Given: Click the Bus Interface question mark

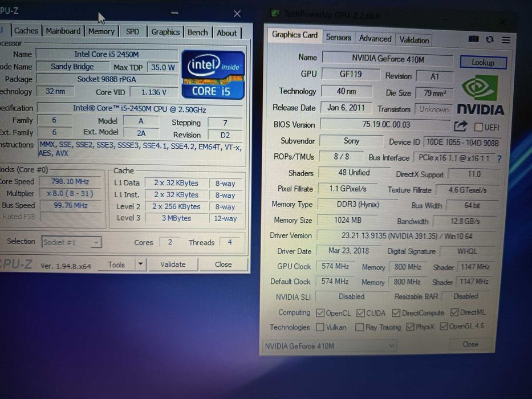Looking at the screenshot, I should (x=499, y=158).
